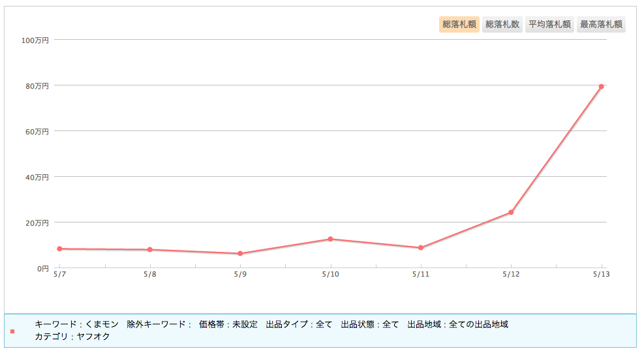This screenshot has width=644, height=351.
Task: Click the line's lowest data point at 5/9
Action: click(240, 253)
